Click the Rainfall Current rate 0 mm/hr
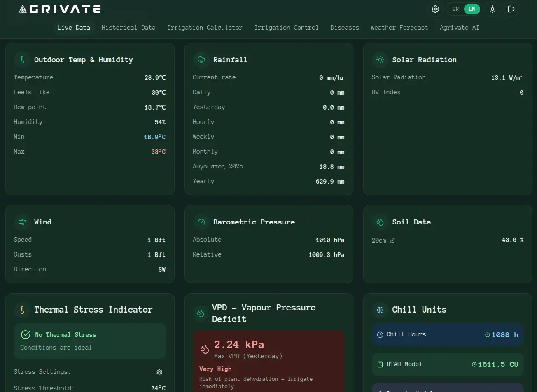The image size is (537, 392). (x=332, y=78)
